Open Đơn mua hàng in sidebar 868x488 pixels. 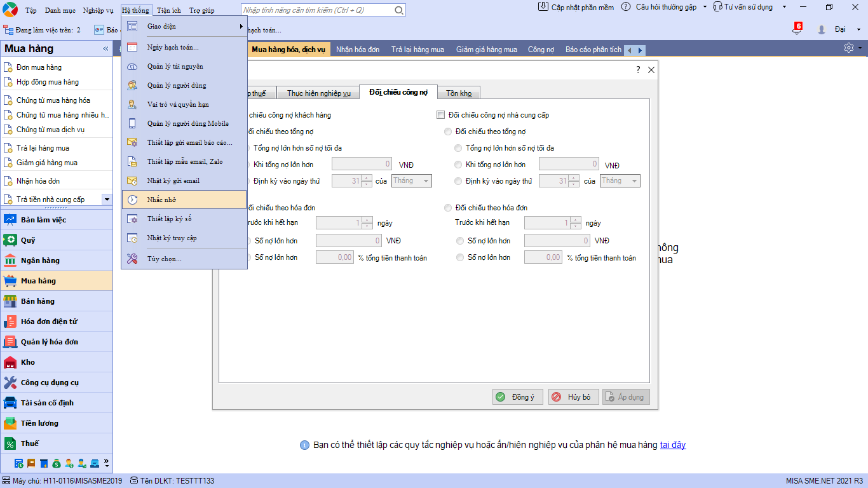point(39,67)
